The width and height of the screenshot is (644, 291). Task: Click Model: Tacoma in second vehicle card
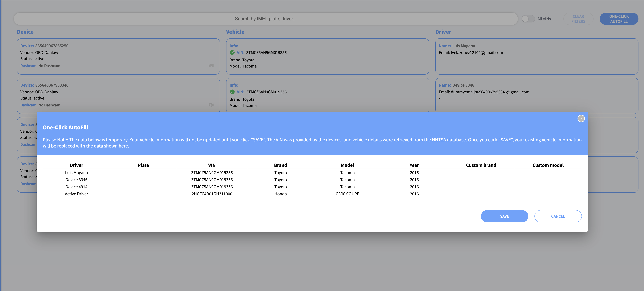243,106
